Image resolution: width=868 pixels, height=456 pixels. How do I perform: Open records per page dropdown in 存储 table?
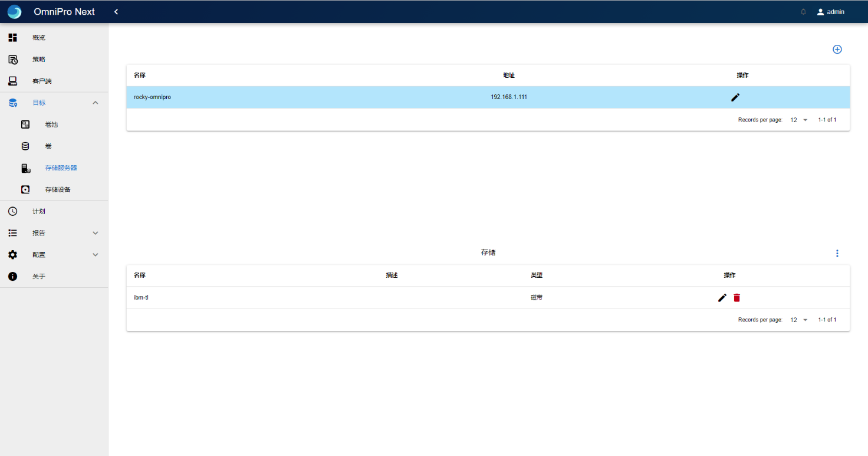point(798,320)
